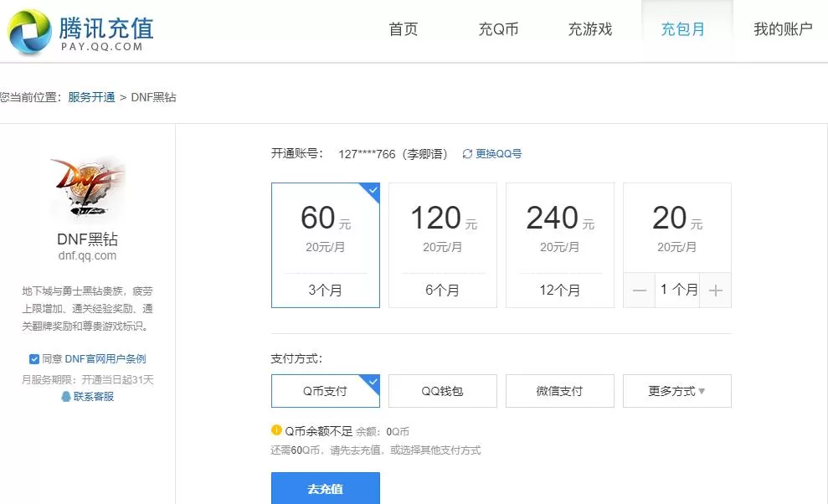Click the refresh icon beside 更换QQ号

coord(467,154)
